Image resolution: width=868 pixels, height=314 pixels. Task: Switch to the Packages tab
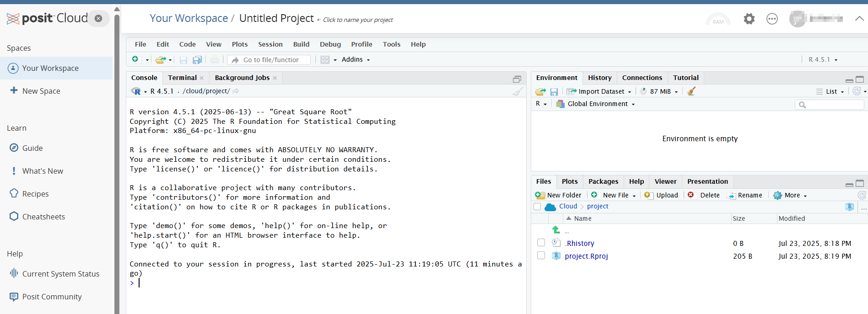tap(603, 181)
